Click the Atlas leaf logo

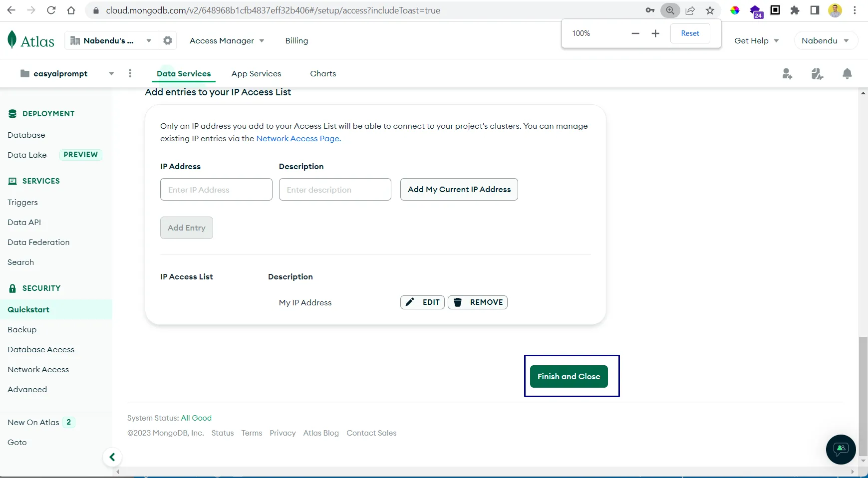click(12, 40)
